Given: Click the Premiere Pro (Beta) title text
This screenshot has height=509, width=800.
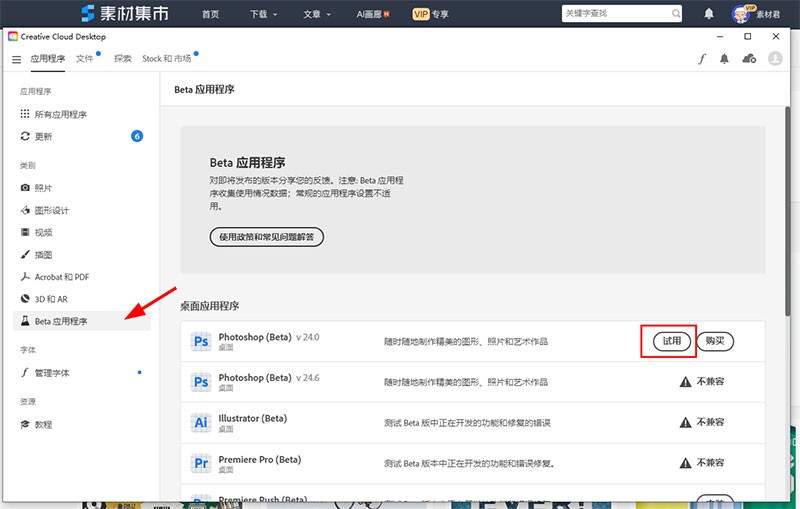Looking at the screenshot, I should (x=260, y=460).
